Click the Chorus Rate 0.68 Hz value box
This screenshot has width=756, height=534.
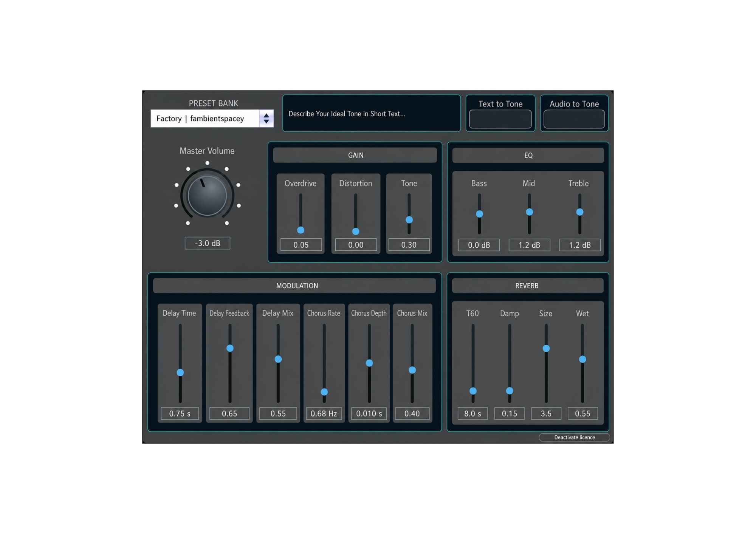324,414
